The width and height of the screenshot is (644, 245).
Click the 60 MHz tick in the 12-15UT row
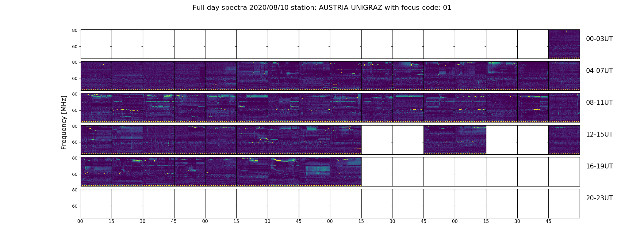(x=75, y=142)
